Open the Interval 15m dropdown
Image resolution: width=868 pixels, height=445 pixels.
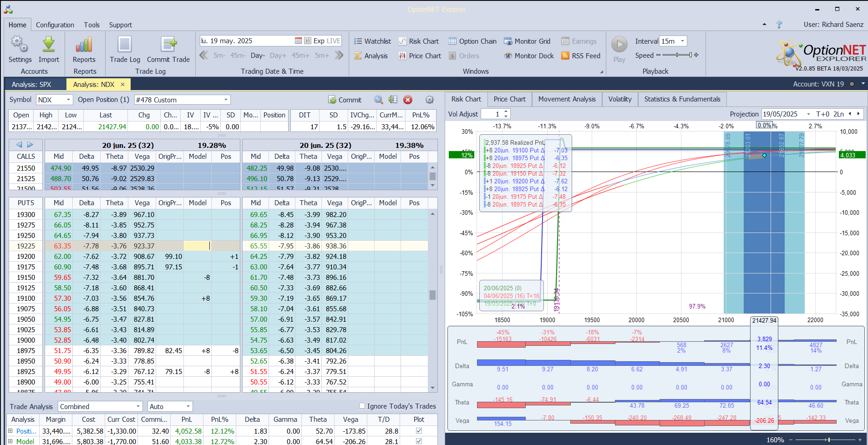682,41
